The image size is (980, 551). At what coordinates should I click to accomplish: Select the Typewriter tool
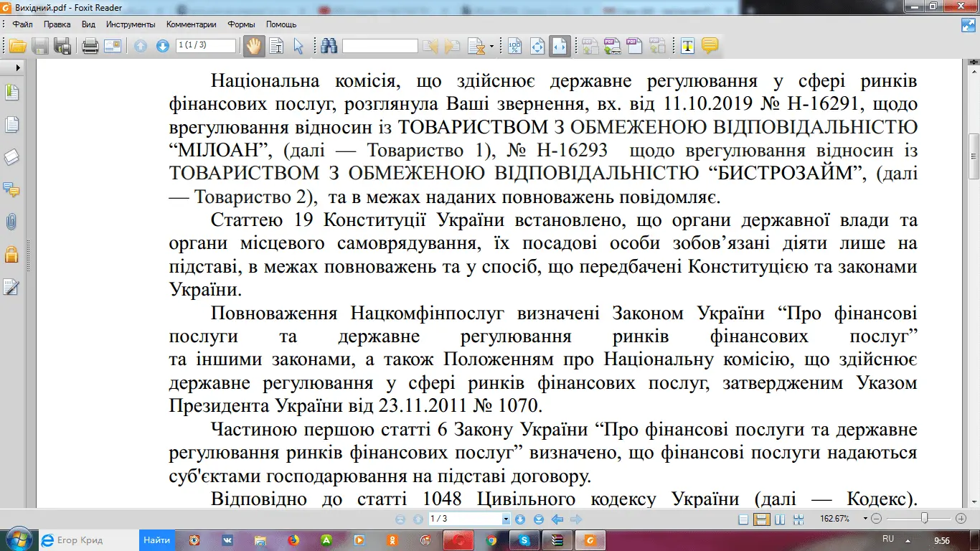[687, 47]
